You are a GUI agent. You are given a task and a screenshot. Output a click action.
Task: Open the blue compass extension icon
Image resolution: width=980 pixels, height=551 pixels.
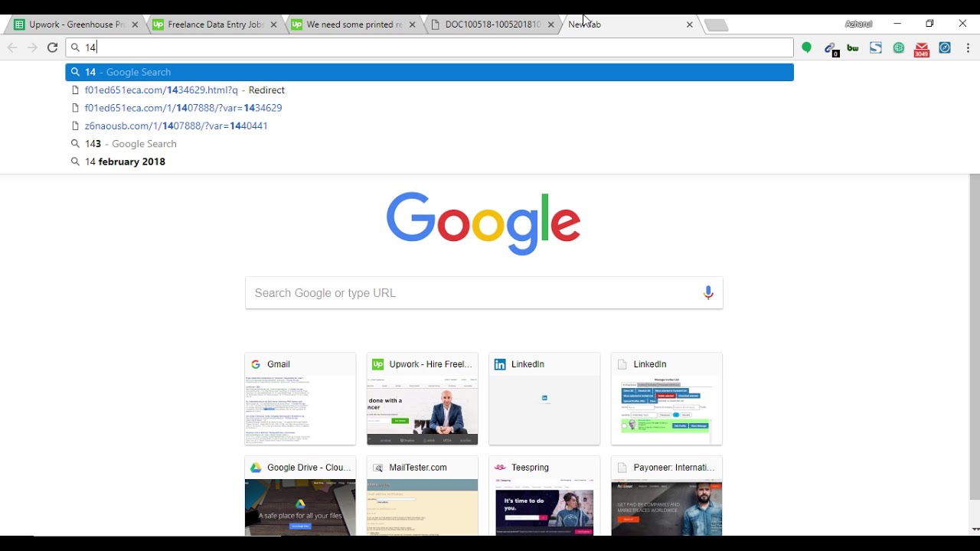coord(945,47)
